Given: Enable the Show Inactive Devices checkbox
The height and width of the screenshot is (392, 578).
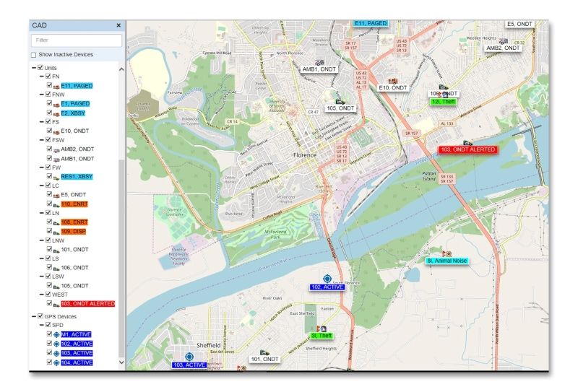Looking at the screenshot, I should [33, 55].
